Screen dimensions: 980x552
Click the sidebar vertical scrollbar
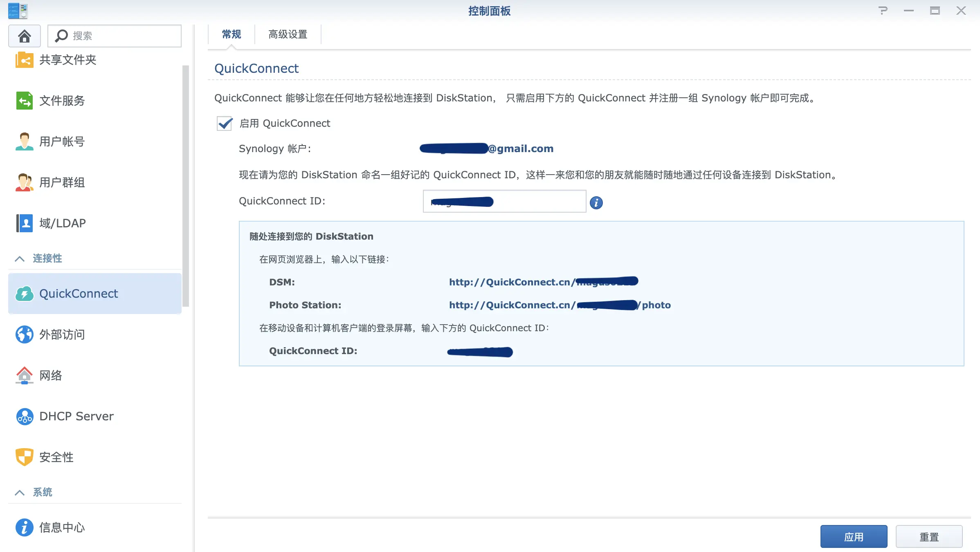pos(186,186)
